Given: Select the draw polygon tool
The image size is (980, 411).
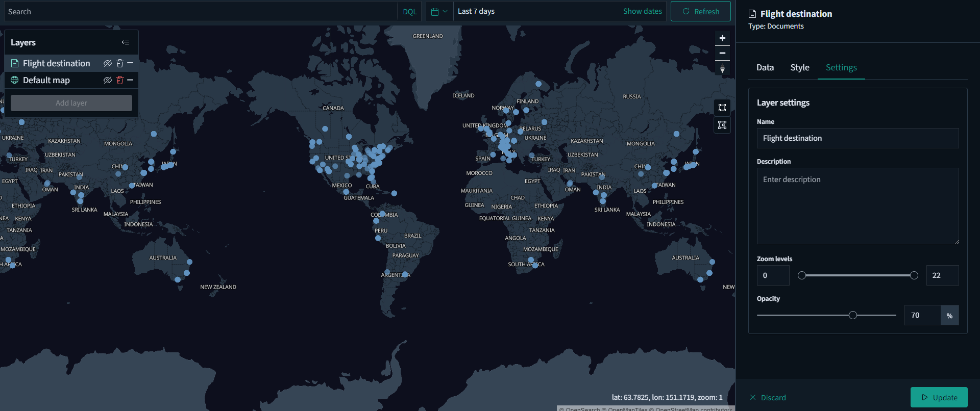Looking at the screenshot, I should 722,125.
